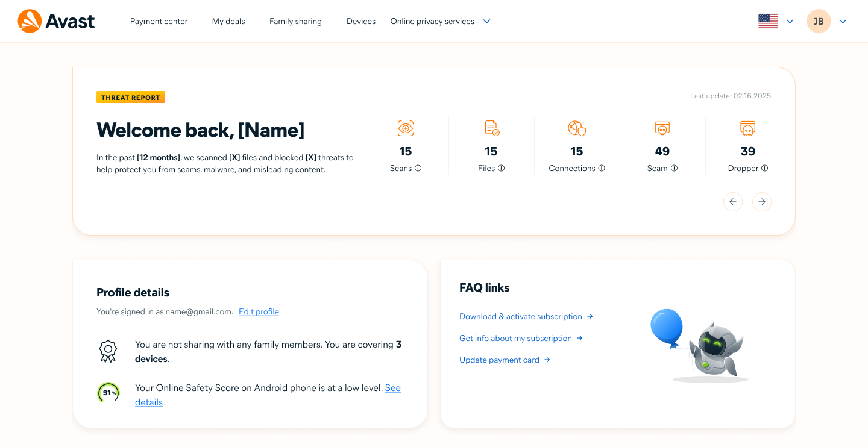Click the JB user avatar

[x=819, y=21]
